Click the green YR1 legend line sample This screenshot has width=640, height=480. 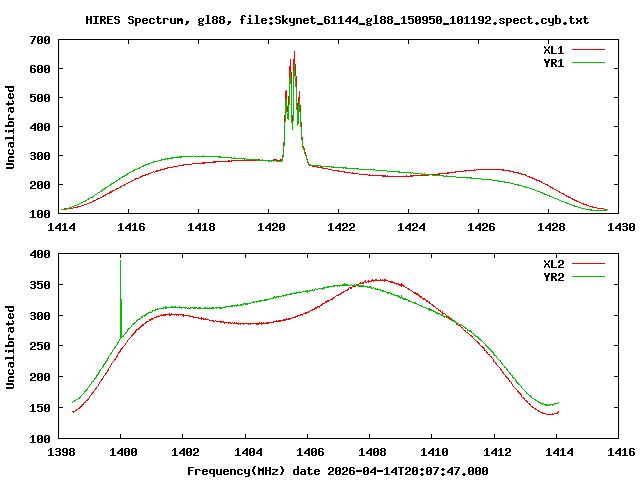coord(588,63)
